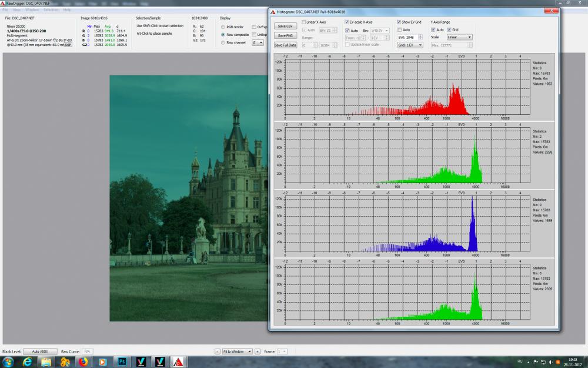
Task: Open Photoshop from the taskbar
Action: tap(122, 362)
